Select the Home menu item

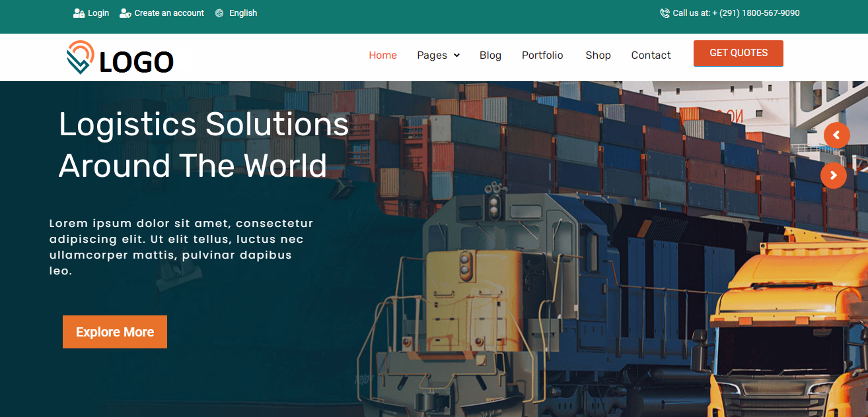pos(382,55)
